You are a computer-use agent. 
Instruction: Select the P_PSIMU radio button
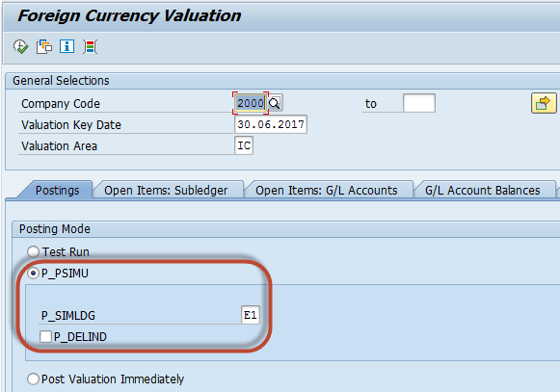coord(33,274)
